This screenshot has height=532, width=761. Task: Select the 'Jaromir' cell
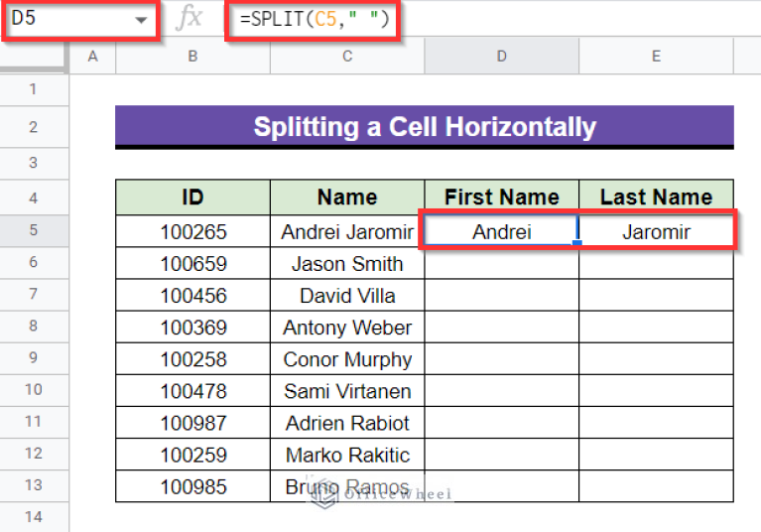(656, 232)
